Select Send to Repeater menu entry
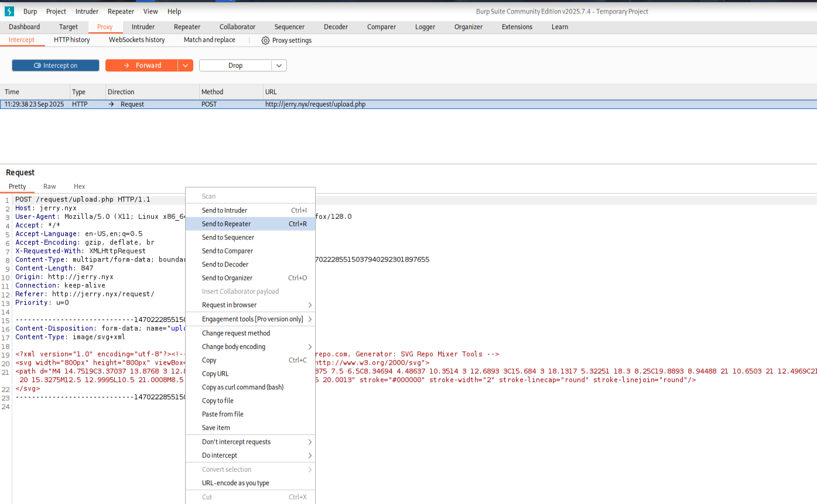Screen dimensions: 817x504 pyautogui.click(x=226, y=224)
